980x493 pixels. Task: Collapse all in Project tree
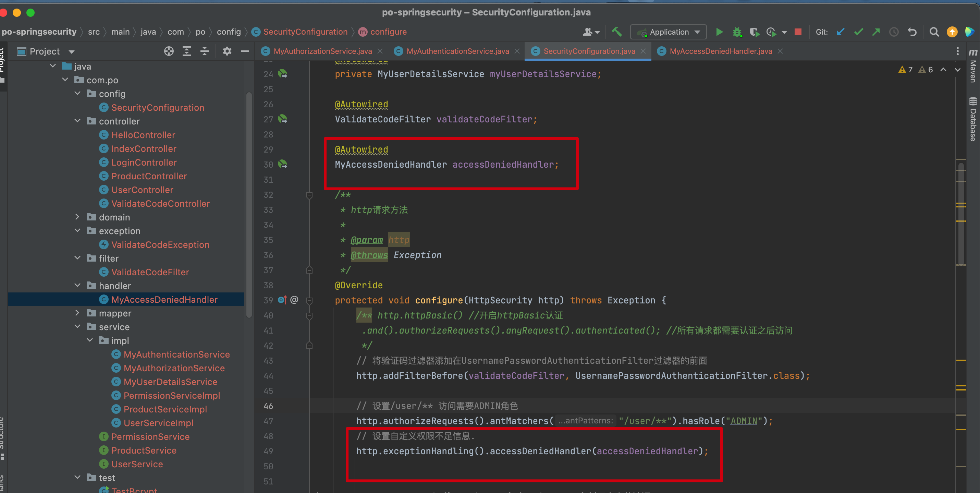(x=205, y=51)
